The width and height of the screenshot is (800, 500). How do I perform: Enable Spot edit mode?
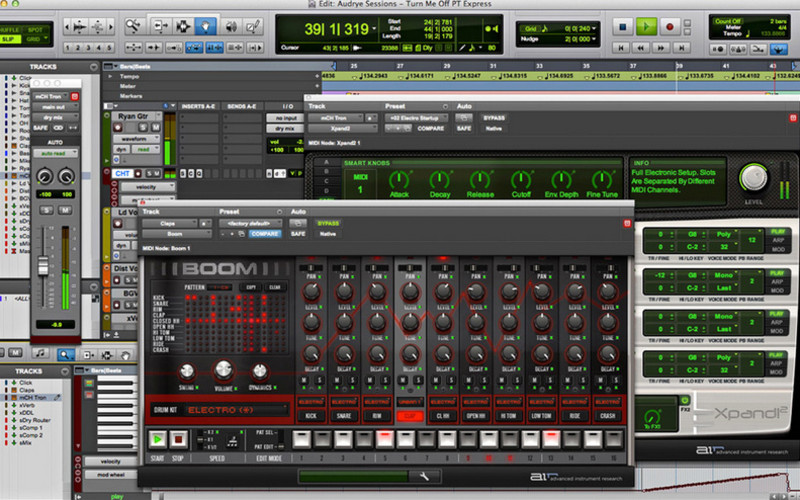(35, 30)
